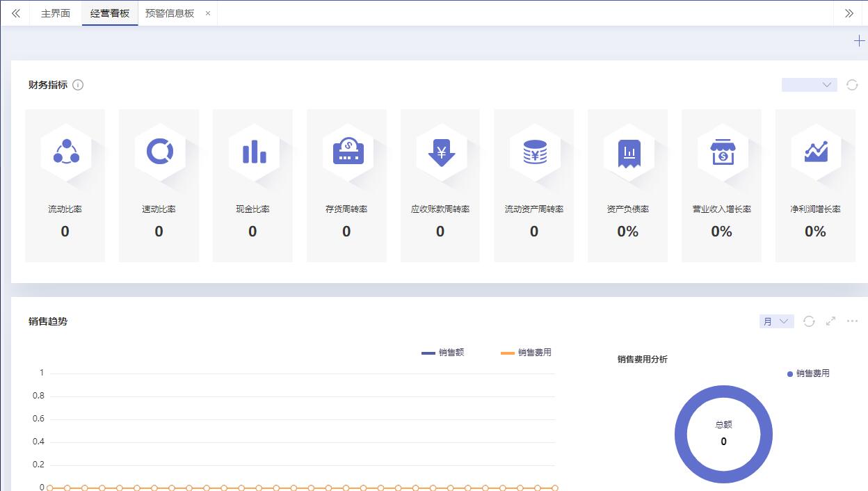
Task: Click the 流动资产周转率 label text
Action: 534,209
